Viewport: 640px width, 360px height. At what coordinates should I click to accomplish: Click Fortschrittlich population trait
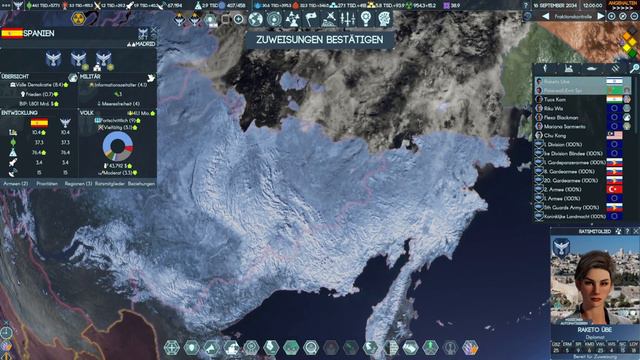point(118,121)
